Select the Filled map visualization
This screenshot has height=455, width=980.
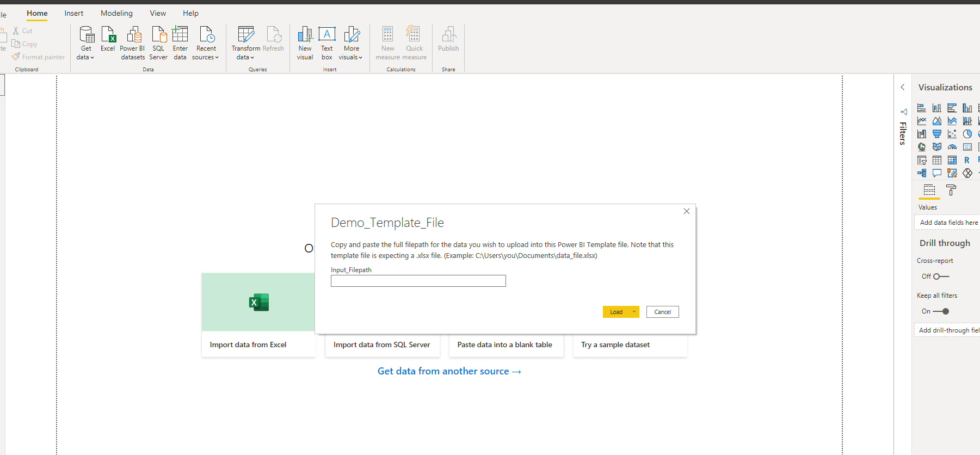pyautogui.click(x=937, y=147)
